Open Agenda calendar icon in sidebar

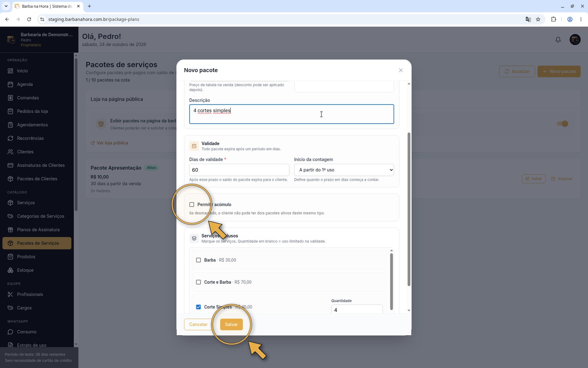10,84
